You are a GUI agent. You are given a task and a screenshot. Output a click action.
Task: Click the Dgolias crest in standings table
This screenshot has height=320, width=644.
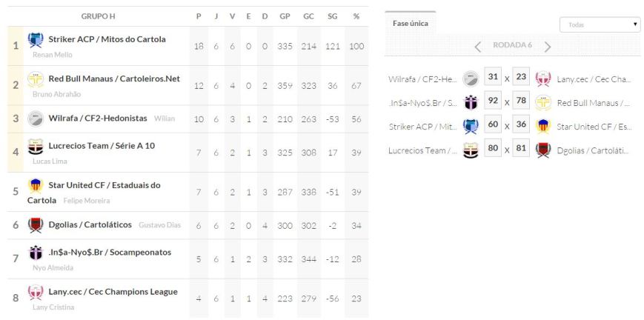pos(36,224)
